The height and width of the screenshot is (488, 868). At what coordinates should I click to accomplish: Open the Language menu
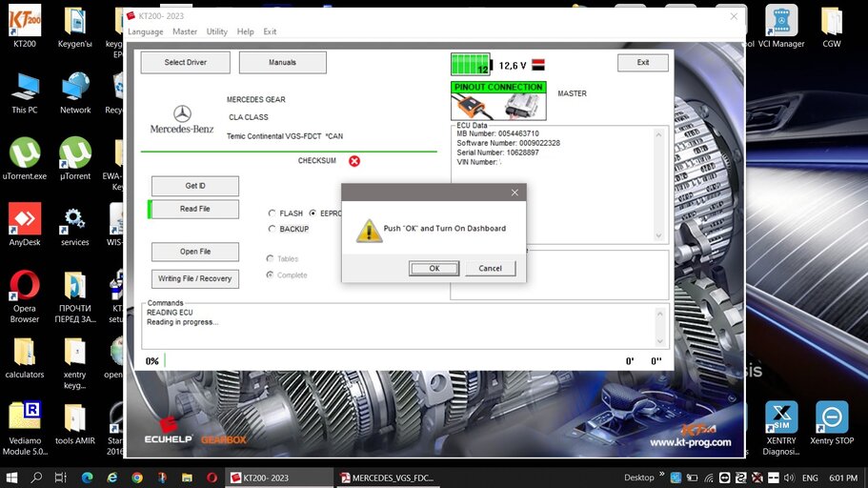coord(146,31)
